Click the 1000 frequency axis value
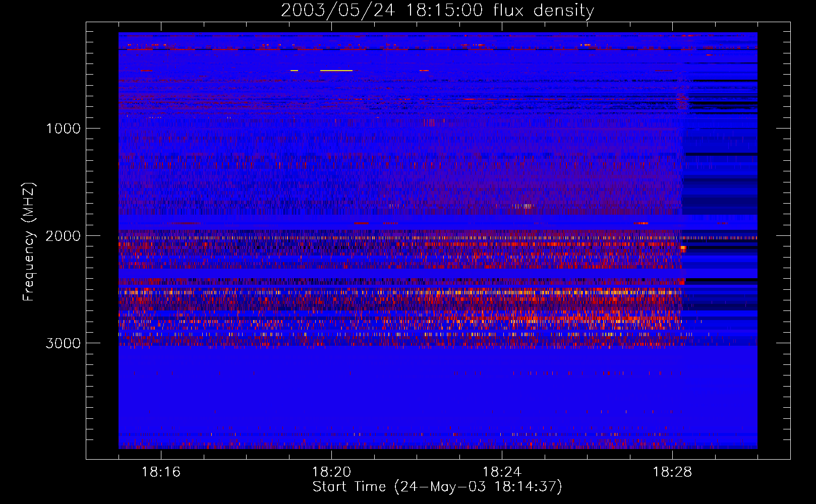 click(63, 129)
